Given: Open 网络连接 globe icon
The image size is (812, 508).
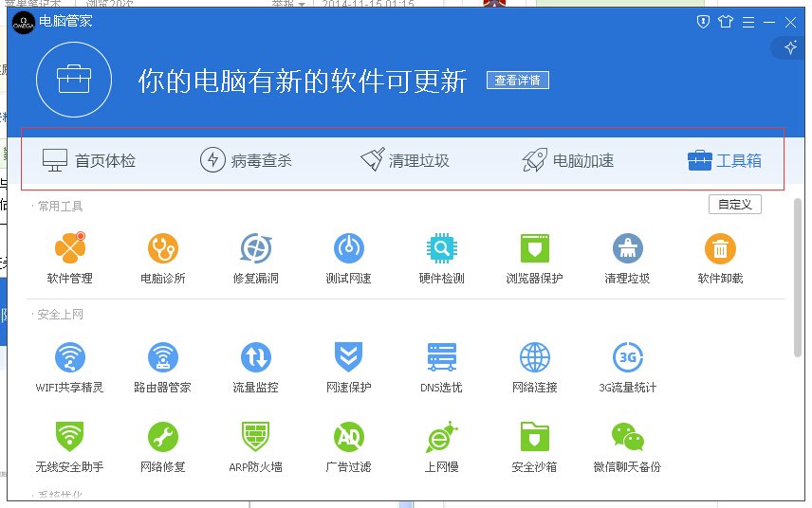Looking at the screenshot, I should click(534, 357).
